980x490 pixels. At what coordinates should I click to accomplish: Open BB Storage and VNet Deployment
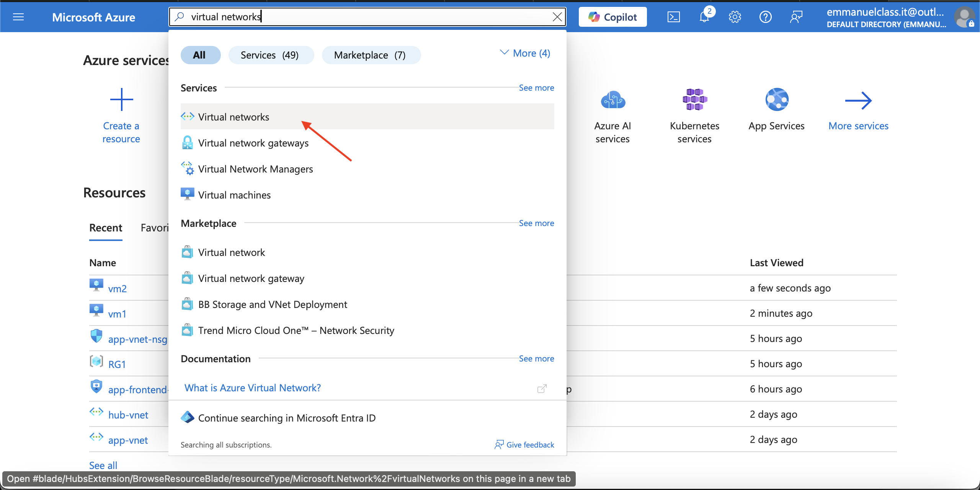(367, 304)
